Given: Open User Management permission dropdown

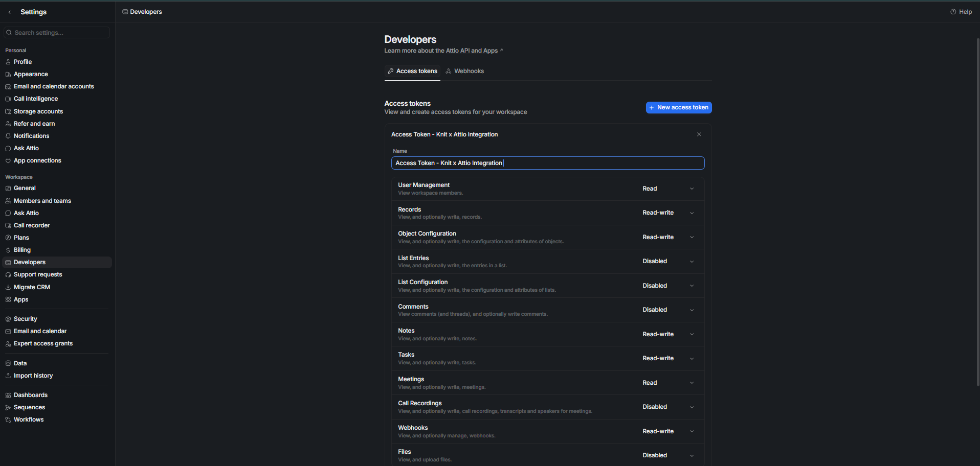Looking at the screenshot, I should point(668,189).
